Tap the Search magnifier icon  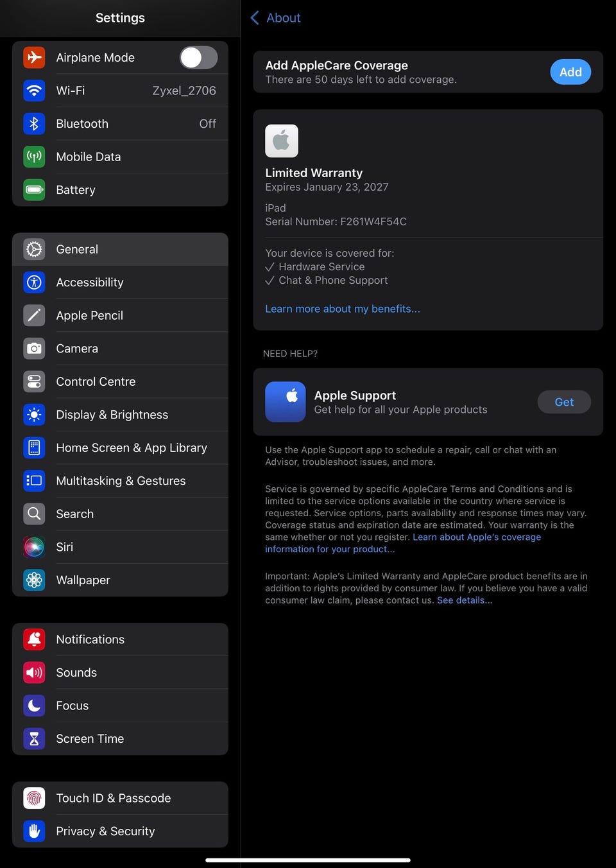(35, 514)
